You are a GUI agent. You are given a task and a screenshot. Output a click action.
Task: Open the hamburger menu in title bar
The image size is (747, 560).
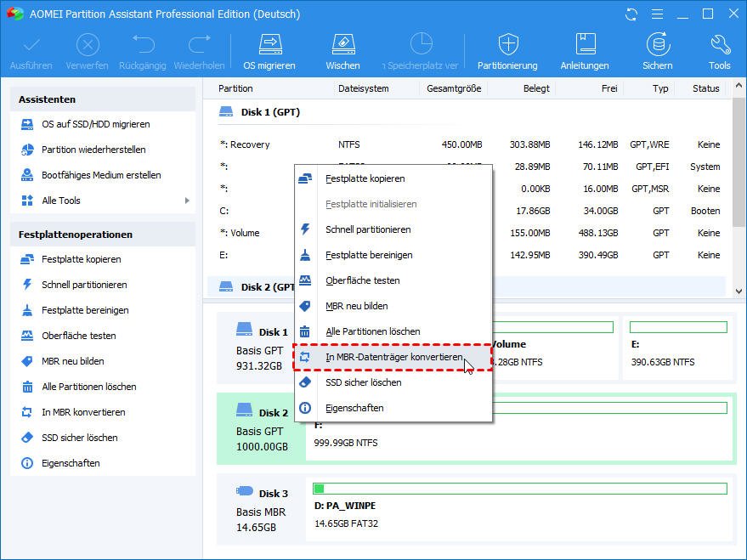click(657, 14)
